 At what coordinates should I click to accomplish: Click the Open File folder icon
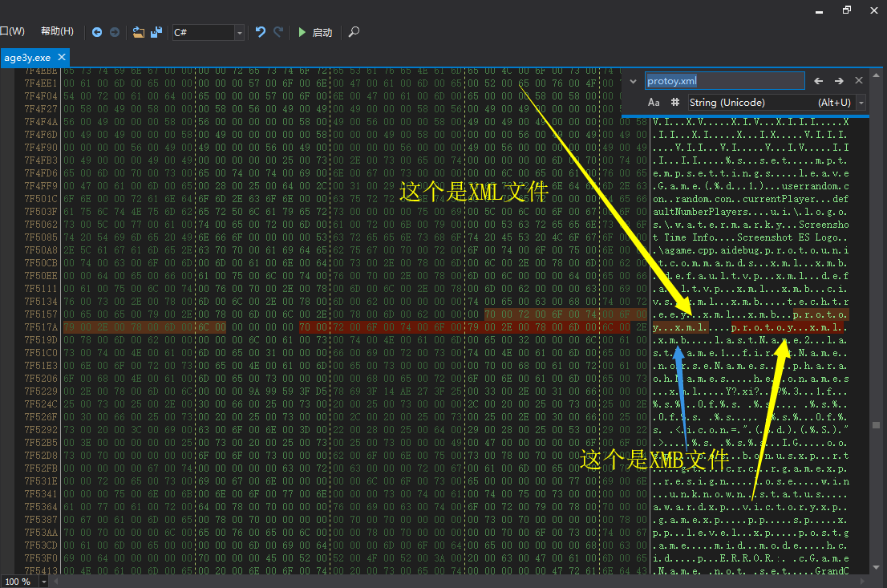(139, 32)
